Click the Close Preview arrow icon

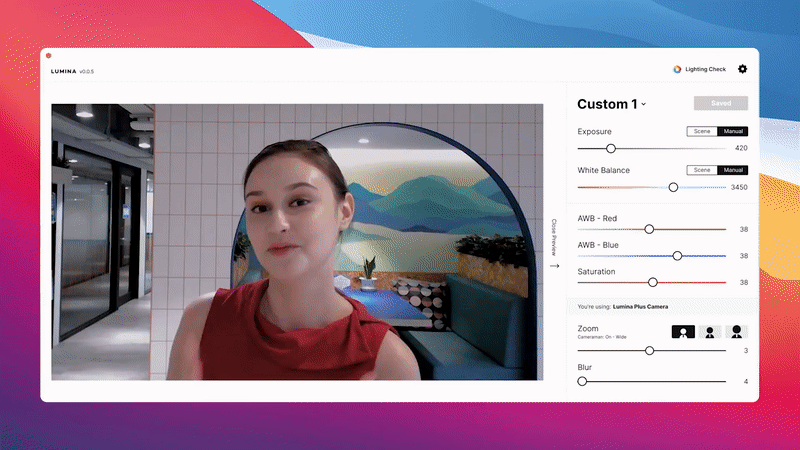(555, 266)
